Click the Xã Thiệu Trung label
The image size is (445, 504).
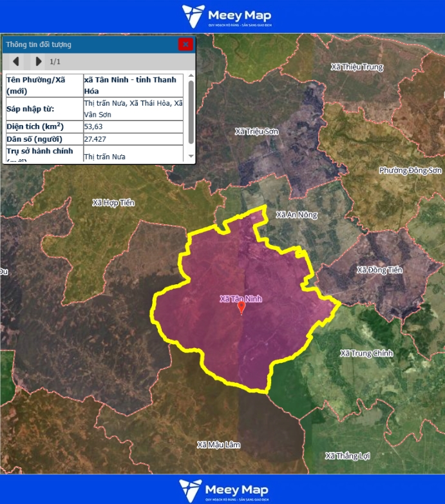click(x=356, y=67)
